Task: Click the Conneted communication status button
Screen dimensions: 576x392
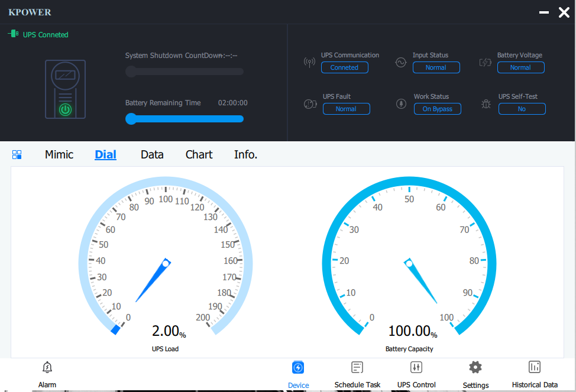Action: pos(345,67)
